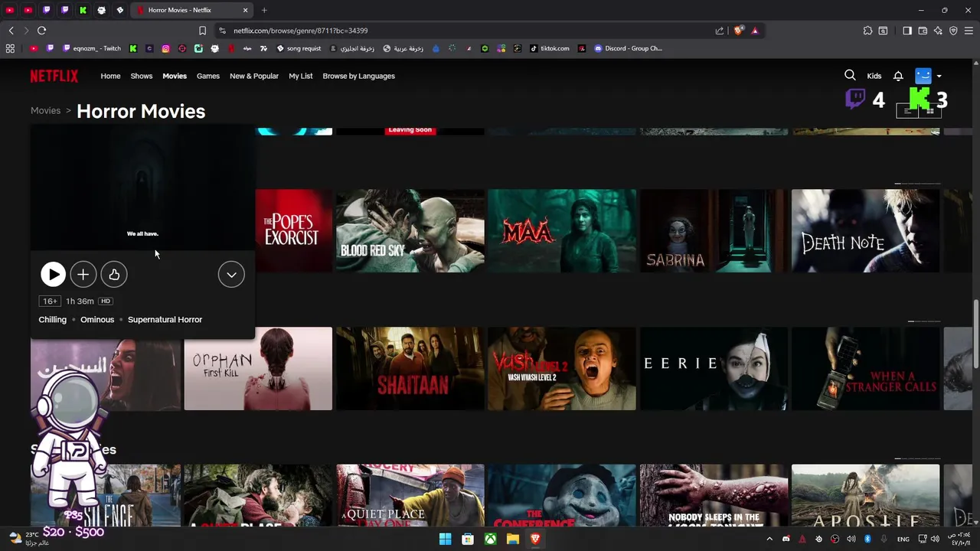This screenshot has width=980, height=551.
Task: Open a new browser tab
Action: (x=264, y=10)
